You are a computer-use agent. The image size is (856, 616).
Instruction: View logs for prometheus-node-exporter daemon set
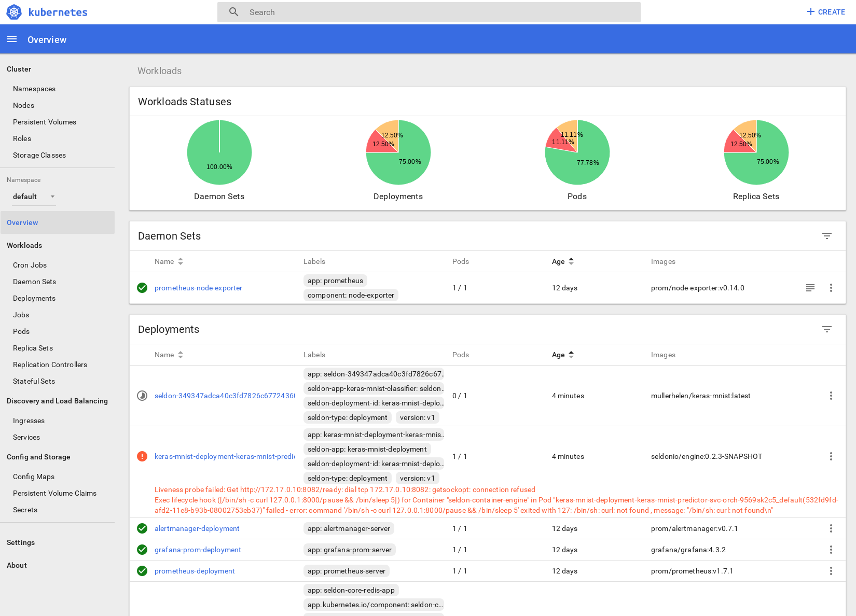810,287
